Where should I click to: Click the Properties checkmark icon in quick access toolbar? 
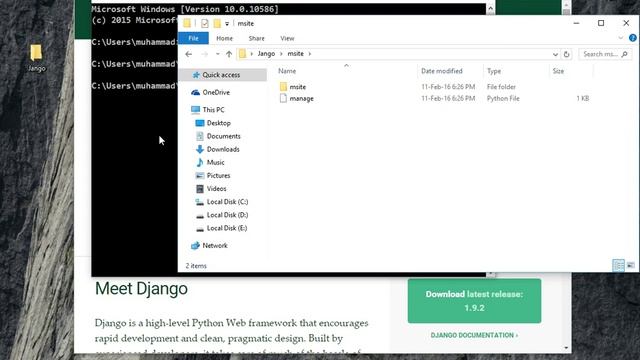[x=204, y=24]
